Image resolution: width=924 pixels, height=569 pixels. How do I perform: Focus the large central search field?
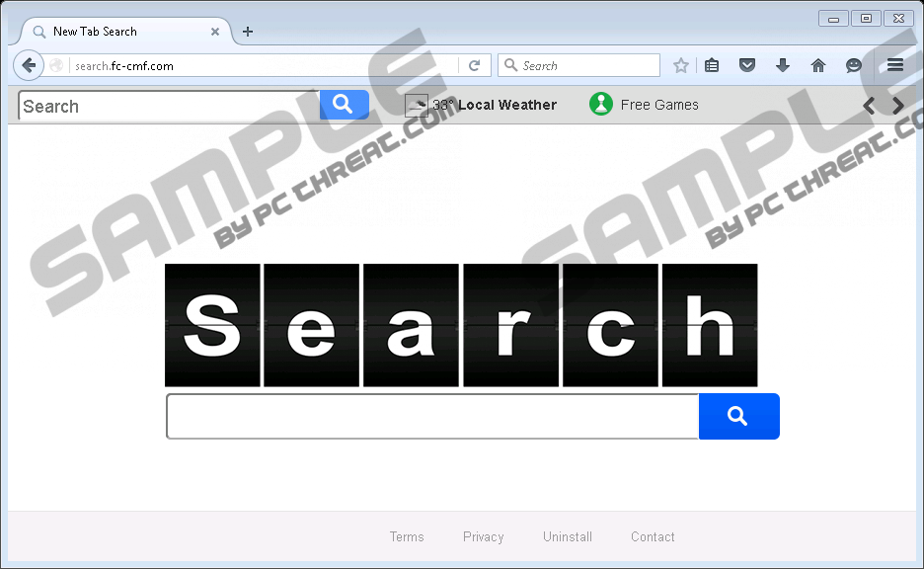432,416
